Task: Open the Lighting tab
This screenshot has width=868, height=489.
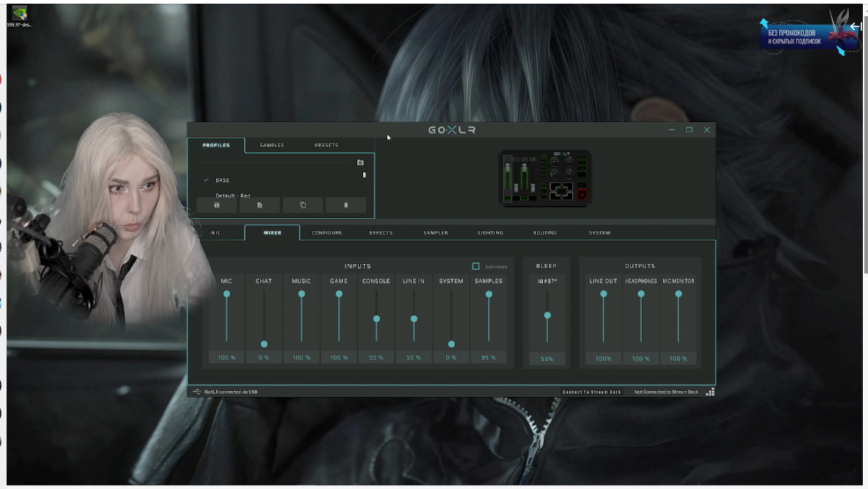Action: coord(490,232)
